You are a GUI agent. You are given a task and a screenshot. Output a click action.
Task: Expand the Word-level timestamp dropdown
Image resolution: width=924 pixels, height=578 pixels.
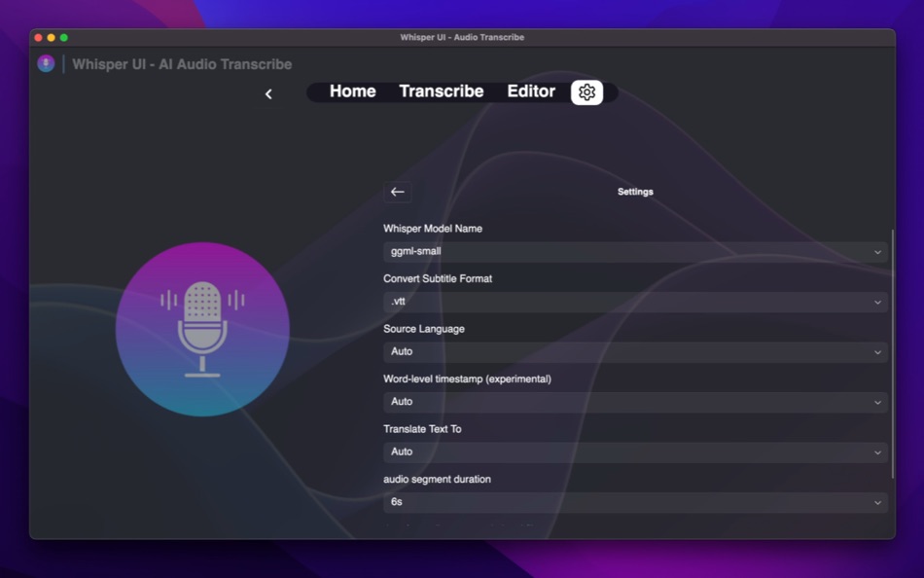[x=634, y=402]
